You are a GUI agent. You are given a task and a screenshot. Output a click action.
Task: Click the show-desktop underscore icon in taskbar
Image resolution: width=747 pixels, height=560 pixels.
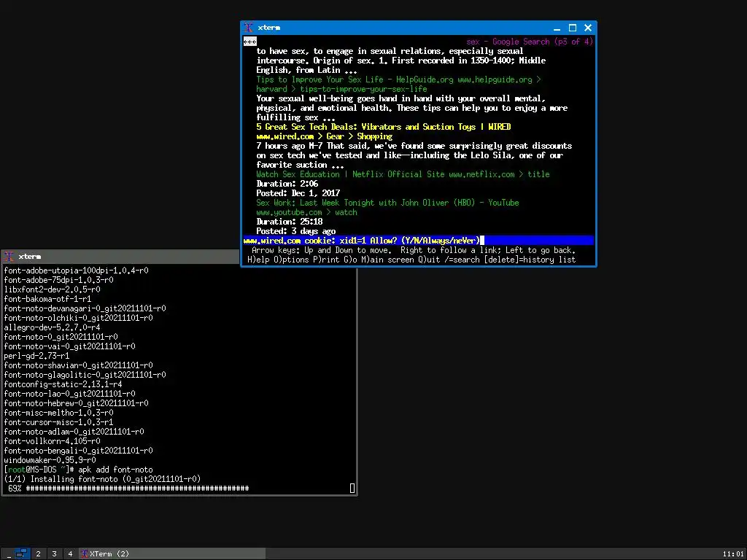(x=9, y=554)
